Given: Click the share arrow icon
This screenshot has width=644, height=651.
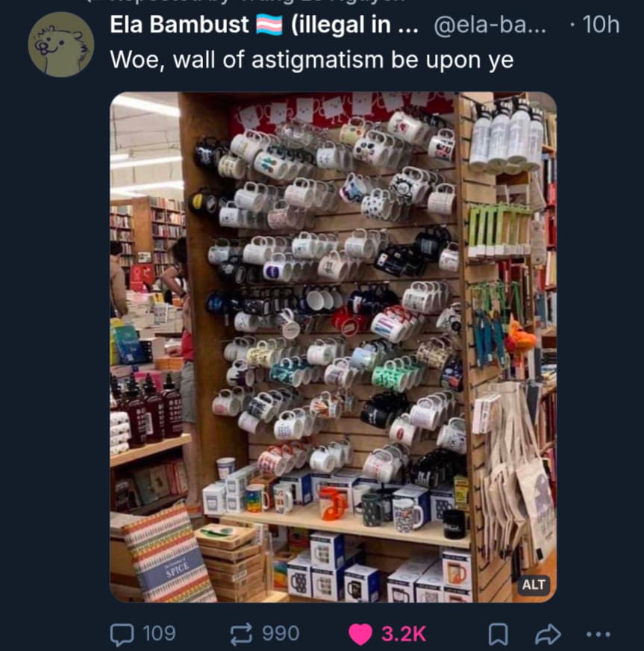Looking at the screenshot, I should (548, 634).
